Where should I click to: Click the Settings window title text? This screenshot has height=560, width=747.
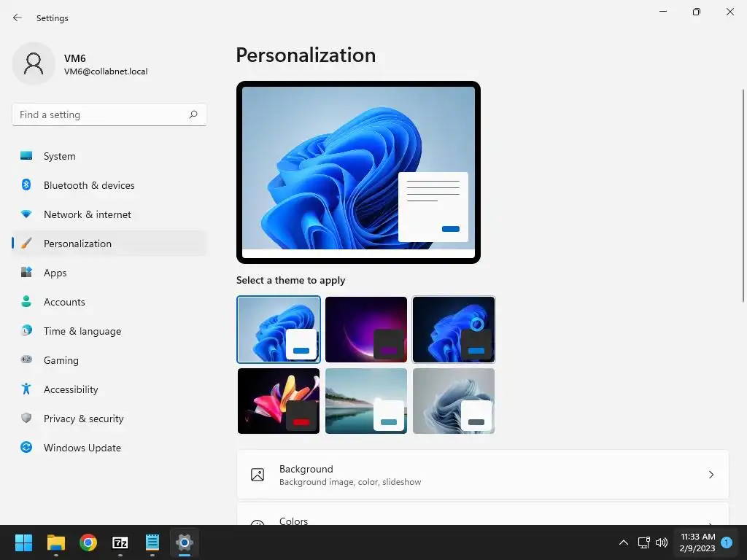[53, 18]
